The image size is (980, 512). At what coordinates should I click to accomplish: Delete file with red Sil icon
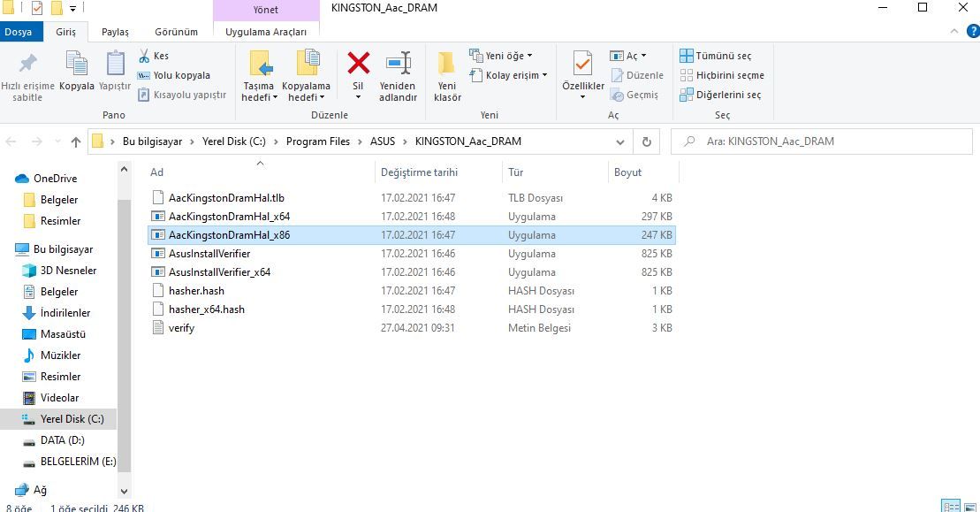click(x=358, y=75)
